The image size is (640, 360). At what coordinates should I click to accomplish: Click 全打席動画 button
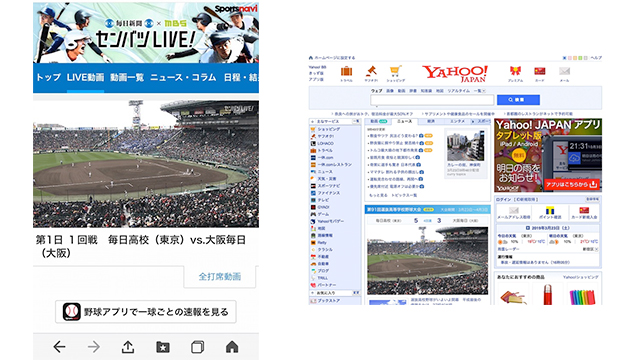[x=220, y=276]
